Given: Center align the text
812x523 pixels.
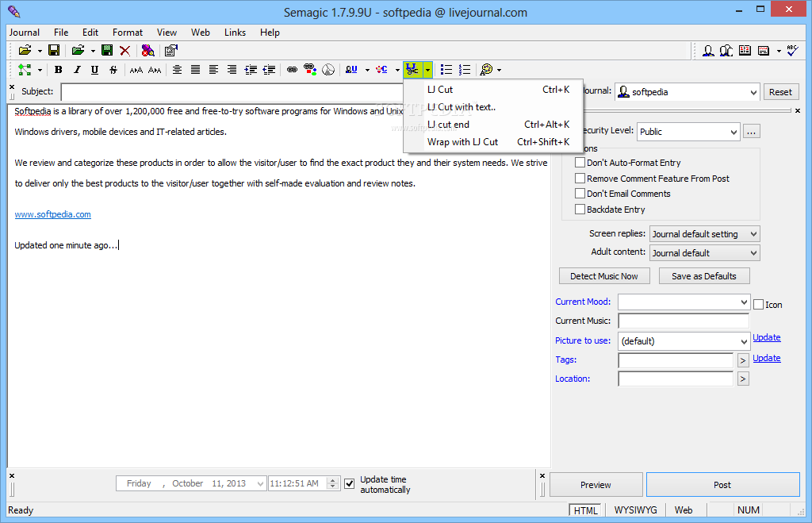Looking at the screenshot, I should (177, 70).
